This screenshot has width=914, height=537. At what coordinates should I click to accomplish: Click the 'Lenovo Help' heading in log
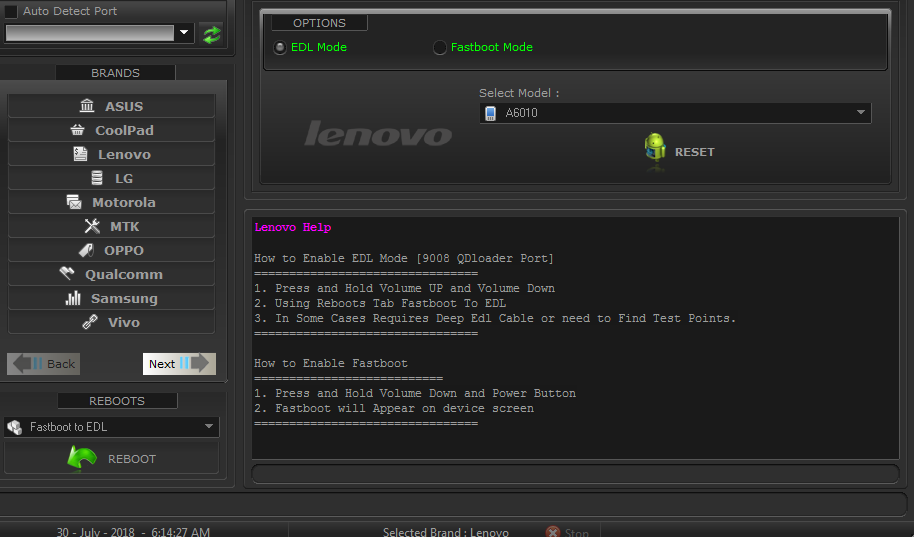293,227
